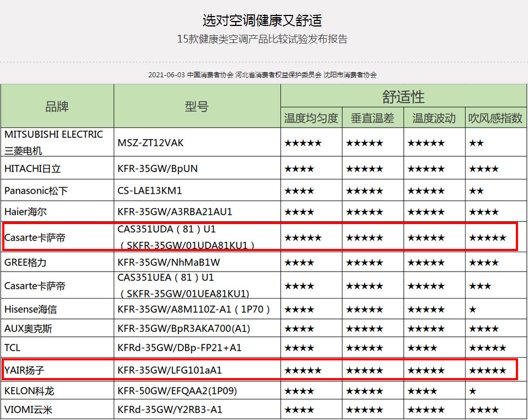The image size is (528, 420).
Task: Select CAS351UDA row's 吹风感指数 five-star rating
Action: click(488, 238)
